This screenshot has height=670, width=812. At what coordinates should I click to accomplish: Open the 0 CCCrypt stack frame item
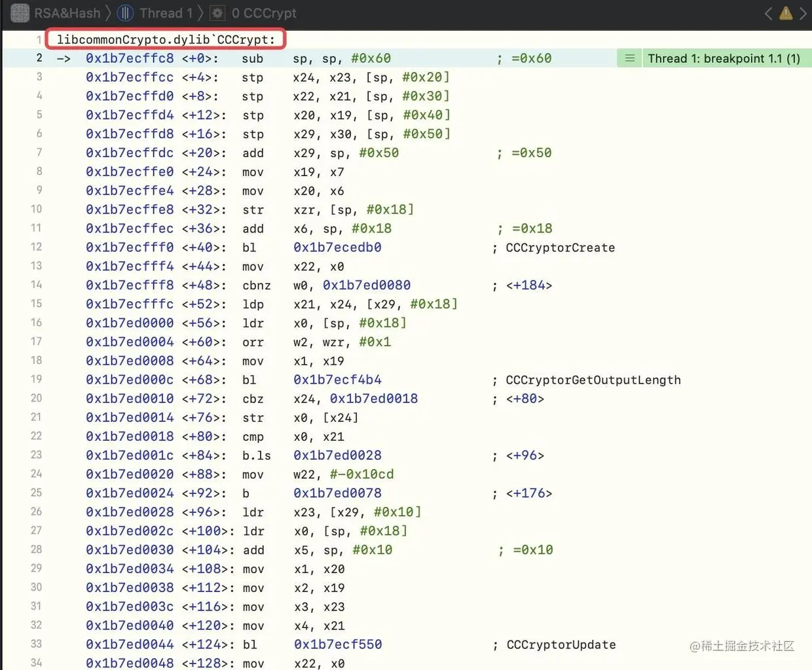pos(264,12)
